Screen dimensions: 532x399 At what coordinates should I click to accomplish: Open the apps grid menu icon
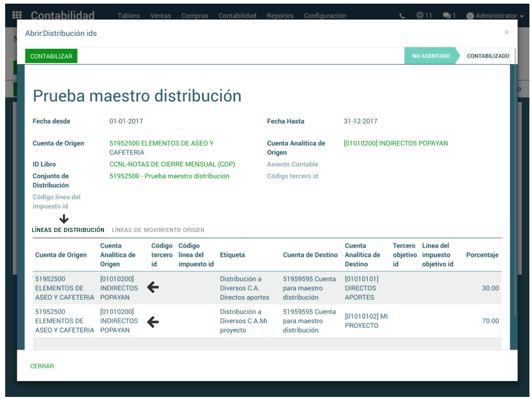point(17,16)
